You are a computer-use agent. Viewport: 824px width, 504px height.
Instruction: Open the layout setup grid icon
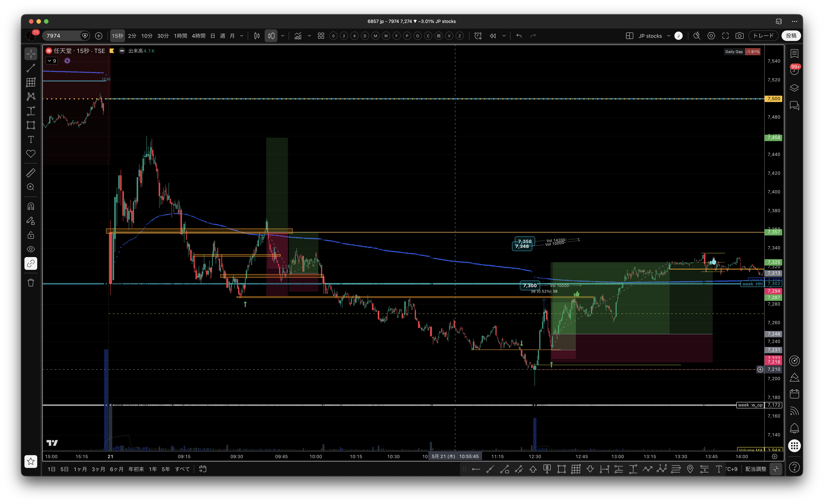pyautogui.click(x=629, y=36)
